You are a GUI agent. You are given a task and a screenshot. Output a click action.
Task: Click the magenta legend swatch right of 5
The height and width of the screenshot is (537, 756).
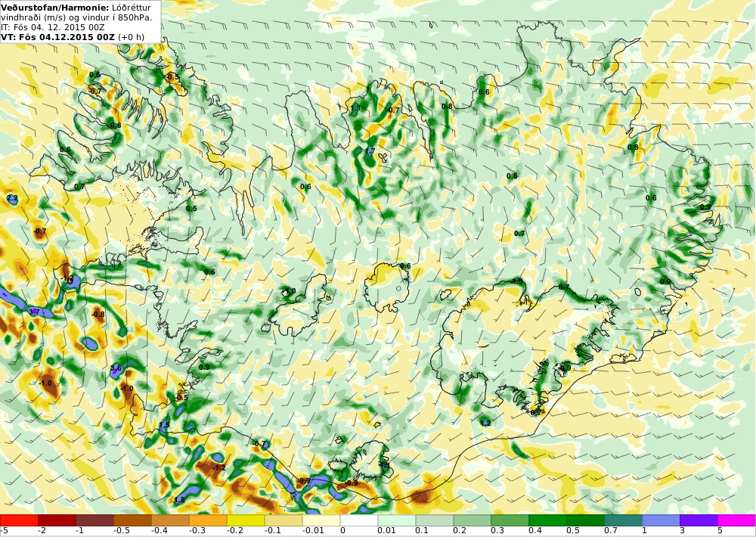tap(736, 520)
